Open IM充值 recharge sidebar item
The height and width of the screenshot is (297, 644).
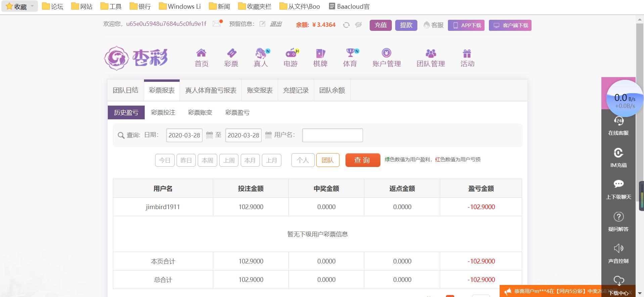pyautogui.click(x=618, y=158)
